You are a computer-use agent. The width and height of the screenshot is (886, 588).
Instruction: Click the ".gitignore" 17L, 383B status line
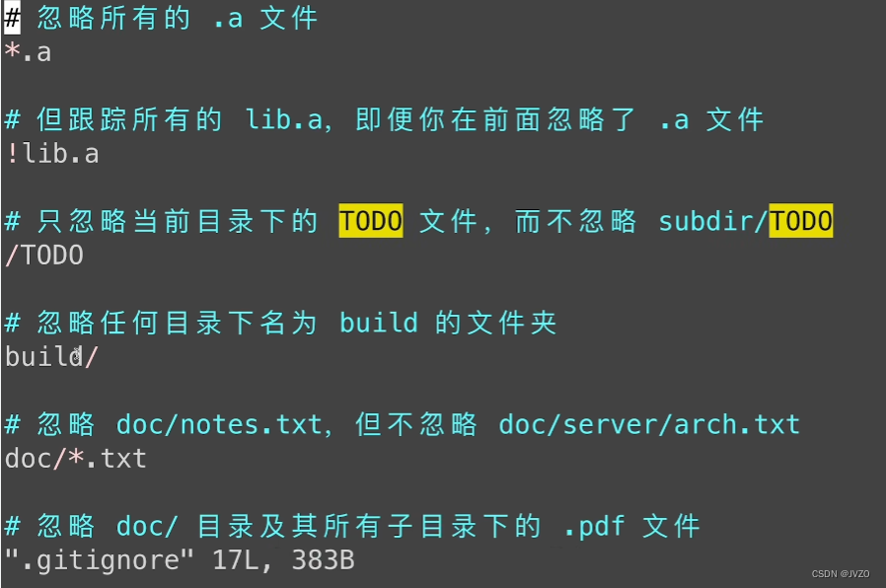pos(180,560)
